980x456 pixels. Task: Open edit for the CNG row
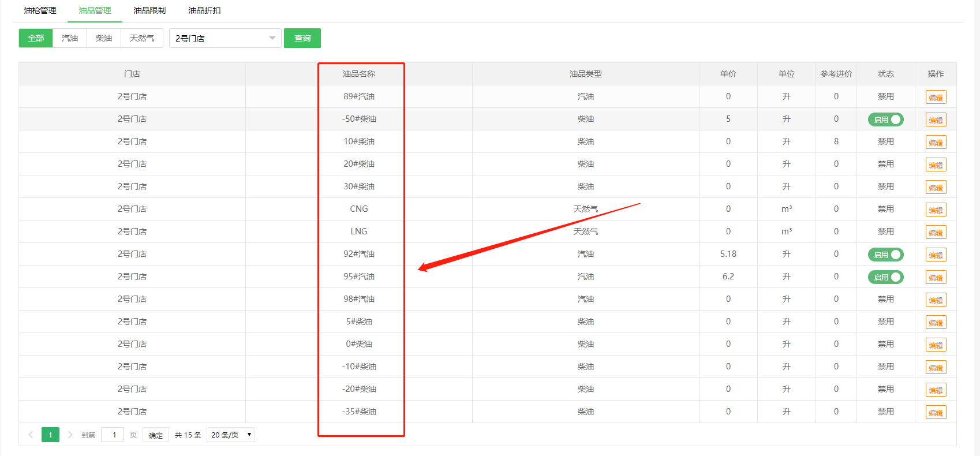tap(936, 210)
